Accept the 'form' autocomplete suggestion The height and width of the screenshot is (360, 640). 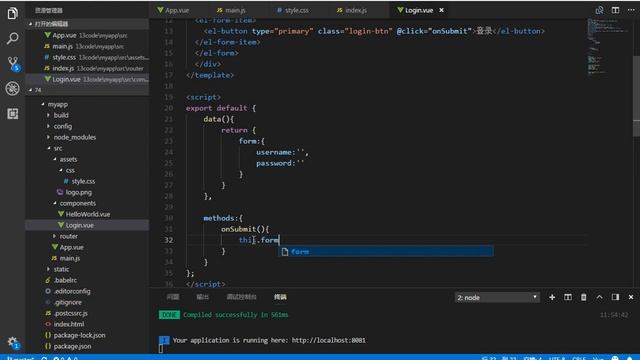[x=386, y=251]
